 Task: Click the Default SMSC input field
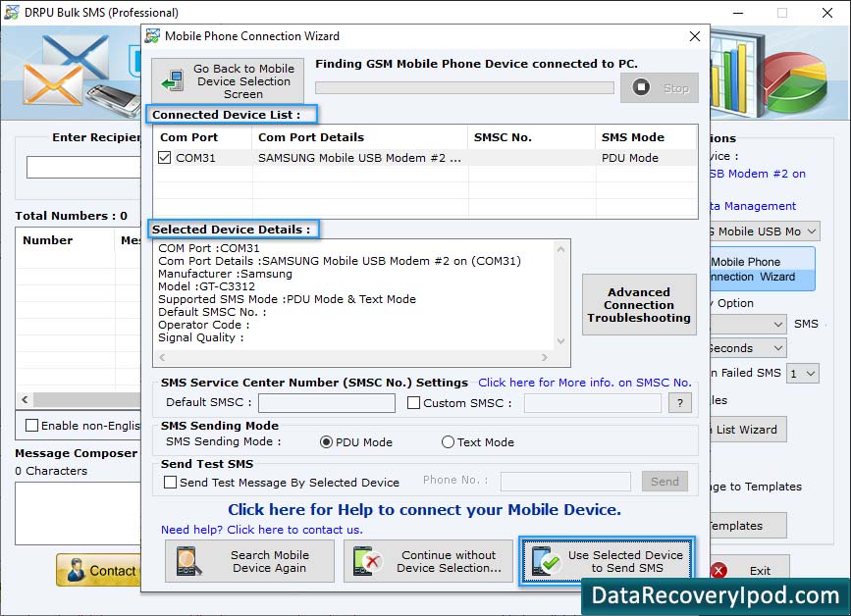pos(327,403)
